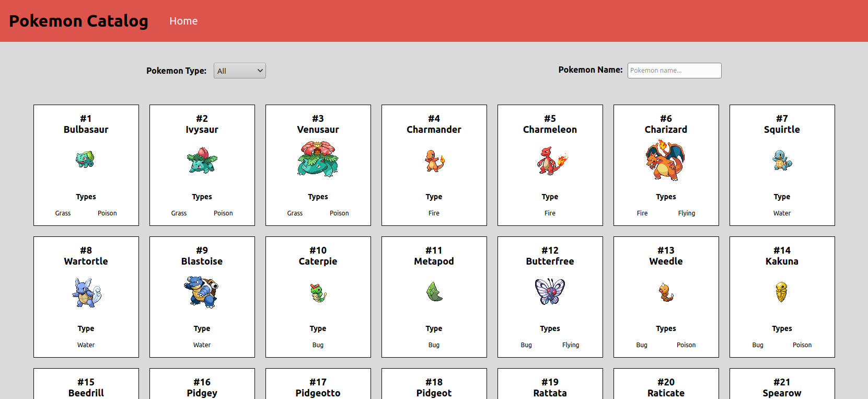The width and height of the screenshot is (868, 399).
Task: Click the Metapod sprite image
Action: click(x=434, y=292)
